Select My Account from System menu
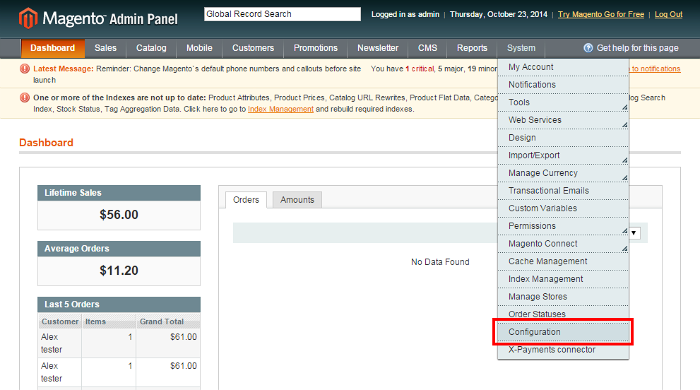700x390 pixels. click(563, 67)
